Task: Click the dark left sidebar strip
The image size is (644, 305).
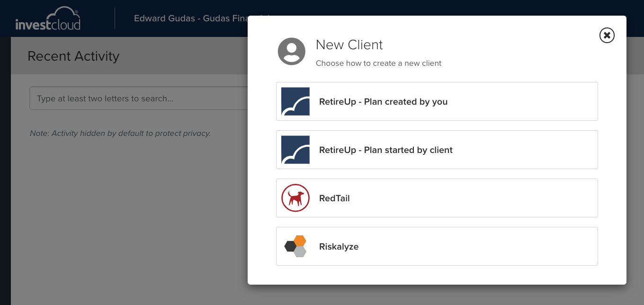Action: click(5, 170)
